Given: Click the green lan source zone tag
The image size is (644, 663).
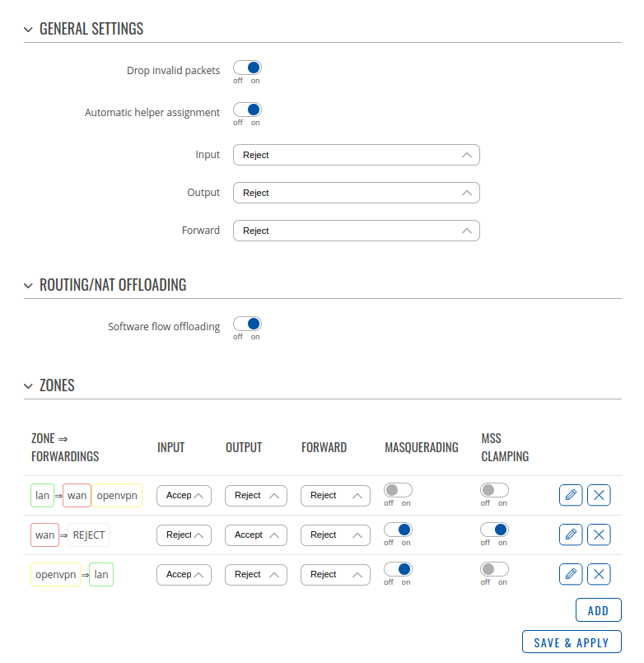Looking at the screenshot, I should tap(42, 495).
